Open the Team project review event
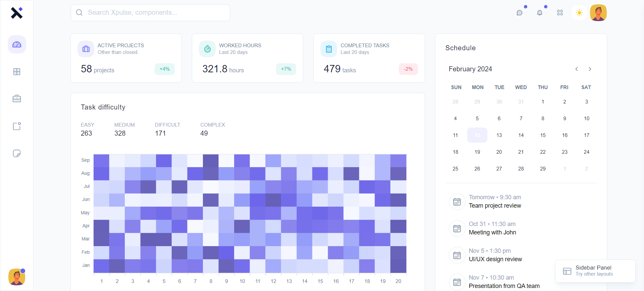The image size is (644, 291). [x=495, y=206]
